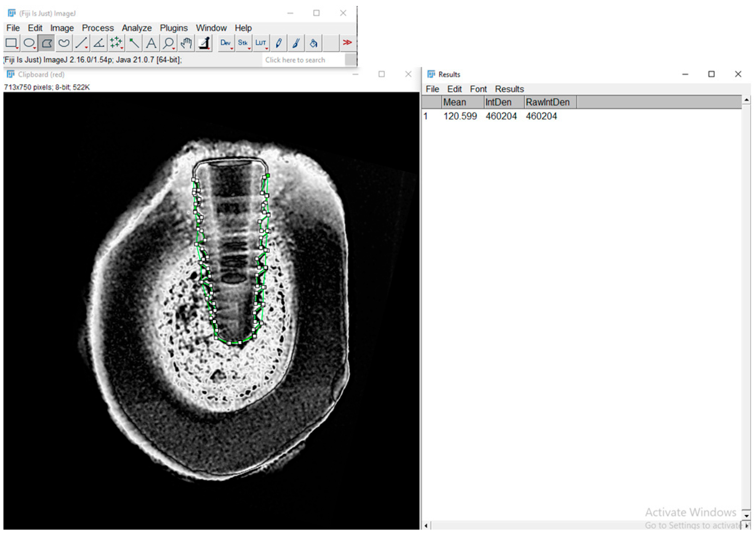Open More Tools red arrows menu

pyautogui.click(x=347, y=43)
